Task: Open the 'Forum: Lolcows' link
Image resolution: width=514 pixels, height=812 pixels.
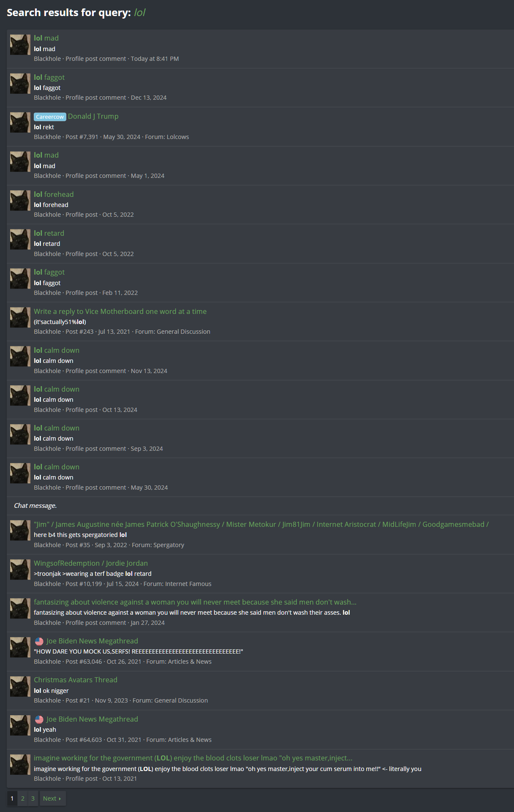Action: click(167, 137)
